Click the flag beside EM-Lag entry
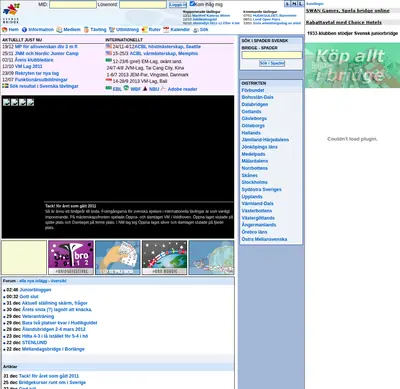The height and width of the screenshot is (389, 400). pos(109,61)
